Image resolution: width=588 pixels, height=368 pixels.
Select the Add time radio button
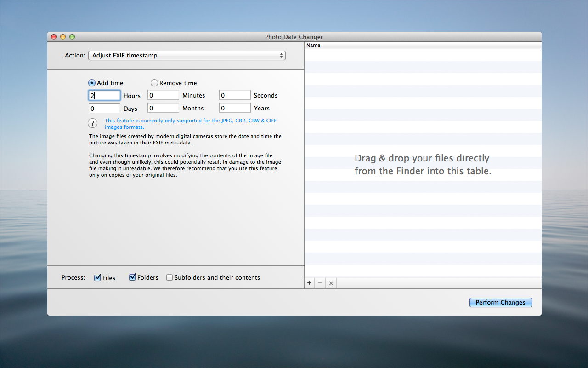(92, 83)
